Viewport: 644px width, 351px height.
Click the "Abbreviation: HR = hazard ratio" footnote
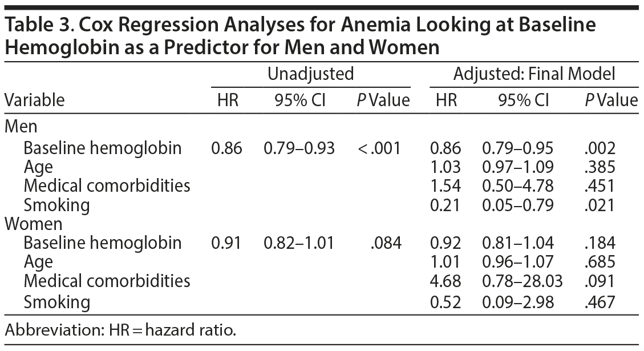[120, 330]
